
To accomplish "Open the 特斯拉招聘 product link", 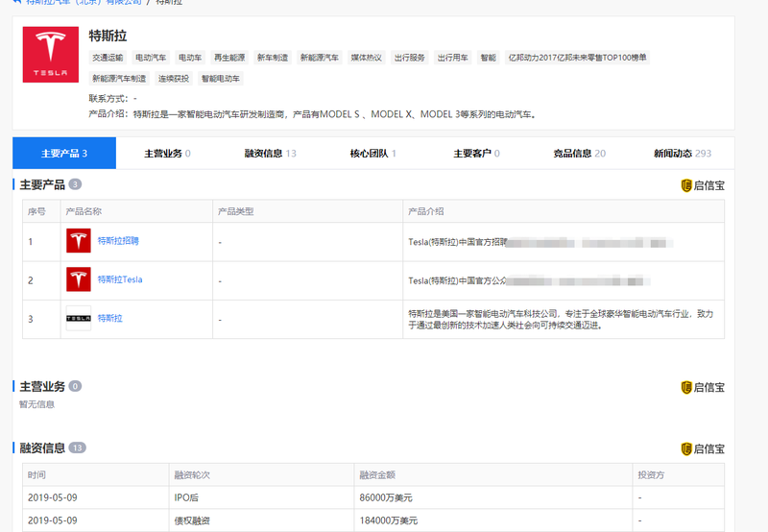I will pyautogui.click(x=118, y=241).
